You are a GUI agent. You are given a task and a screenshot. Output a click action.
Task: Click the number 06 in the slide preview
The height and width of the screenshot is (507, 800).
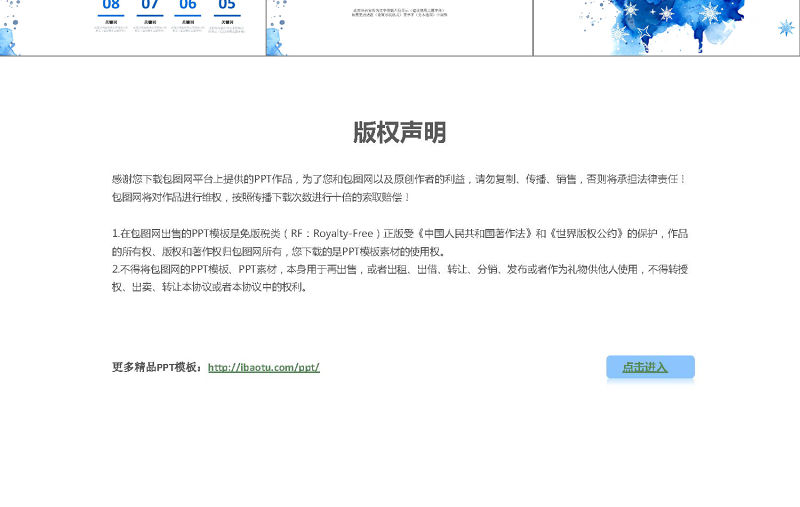click(188, 5)
